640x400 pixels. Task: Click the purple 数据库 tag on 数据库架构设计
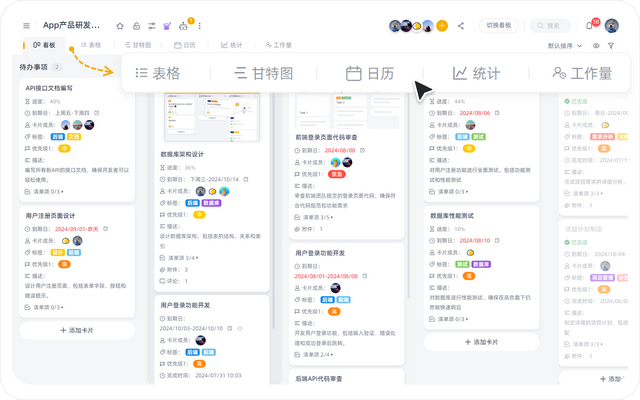(211, 203)
